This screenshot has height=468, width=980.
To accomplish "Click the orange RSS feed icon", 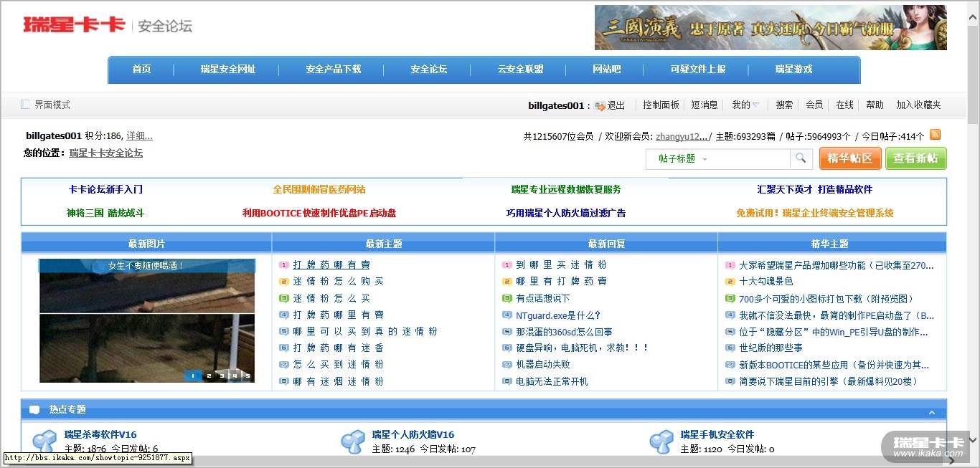I will (x=935, y=135).
